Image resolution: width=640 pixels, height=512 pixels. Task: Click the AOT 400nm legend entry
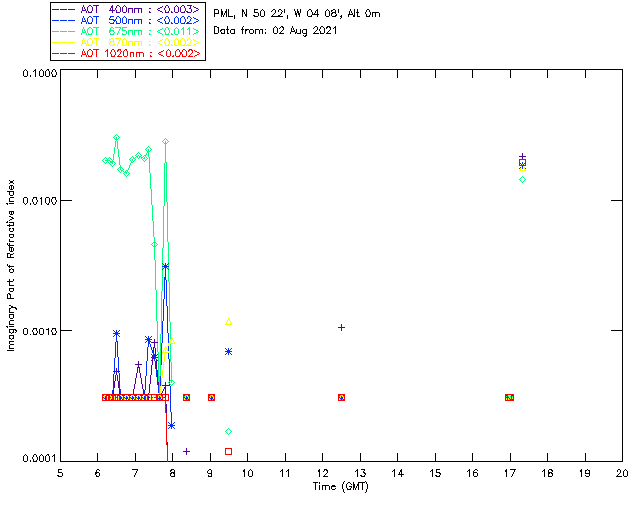point(127,9)
